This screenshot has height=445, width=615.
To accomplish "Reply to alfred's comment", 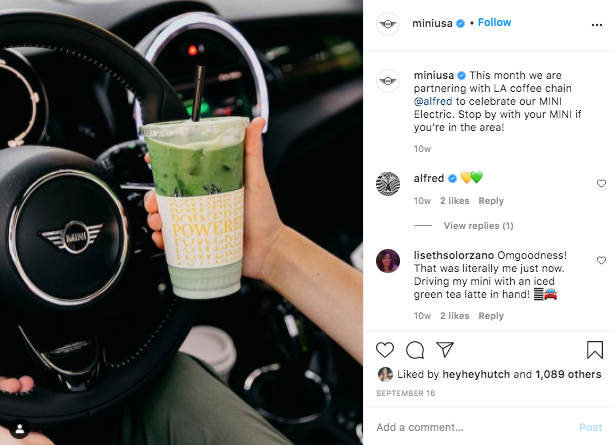I will pyautogui.click(x=491, y=201).
